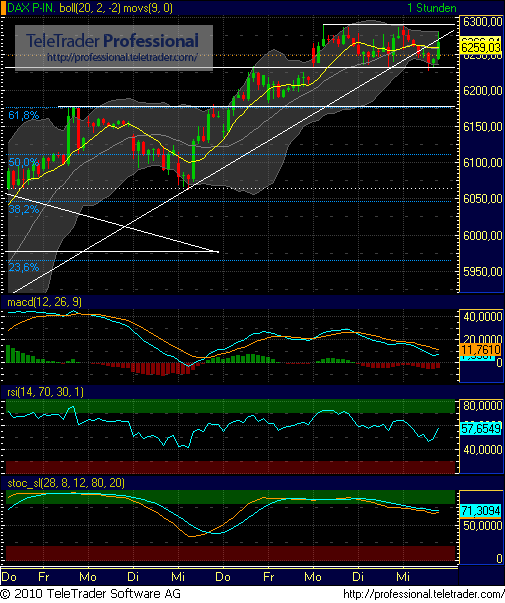Screen dimensions: 505x603
Task: Click the RSI 40,0000 axis label
Action: (482, 450)
